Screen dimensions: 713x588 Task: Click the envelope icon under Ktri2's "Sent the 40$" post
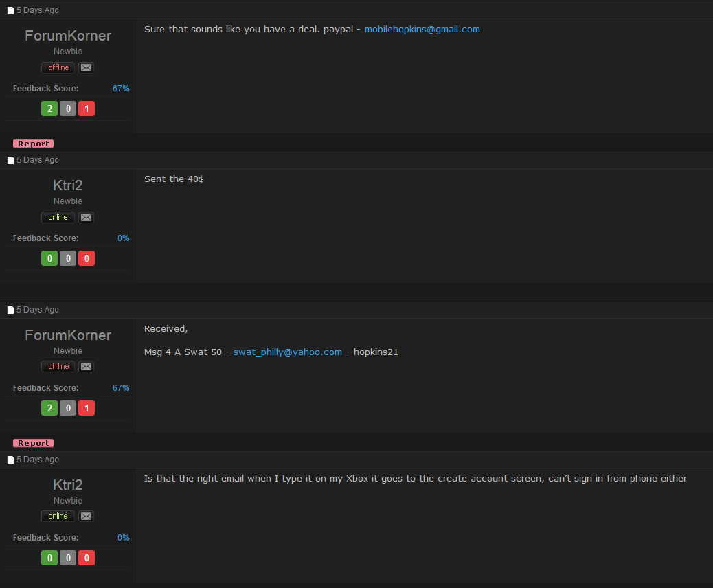tap(86, 217)
